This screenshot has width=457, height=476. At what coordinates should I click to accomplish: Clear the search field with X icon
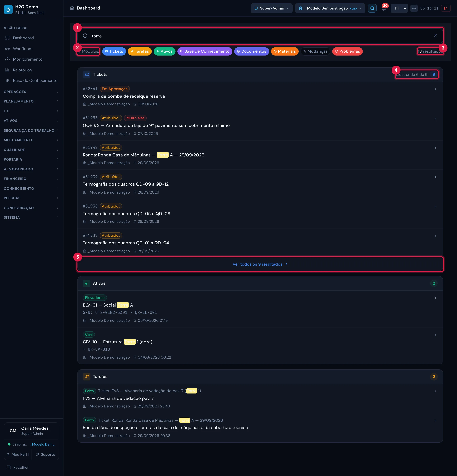pos(435,36)
